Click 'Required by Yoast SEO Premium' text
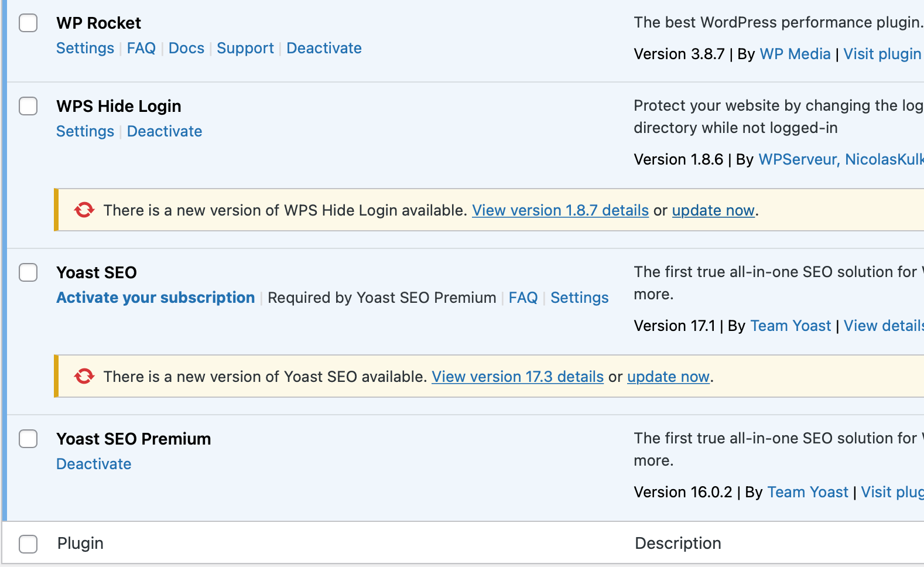This screenshot has width=924, height=567. coord(382,298)
